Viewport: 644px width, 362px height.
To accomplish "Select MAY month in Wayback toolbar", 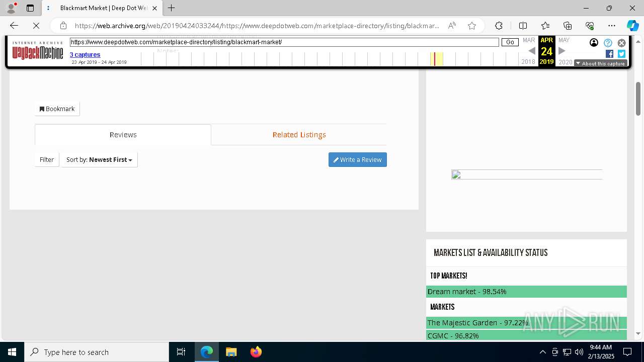I will [564, 40].
